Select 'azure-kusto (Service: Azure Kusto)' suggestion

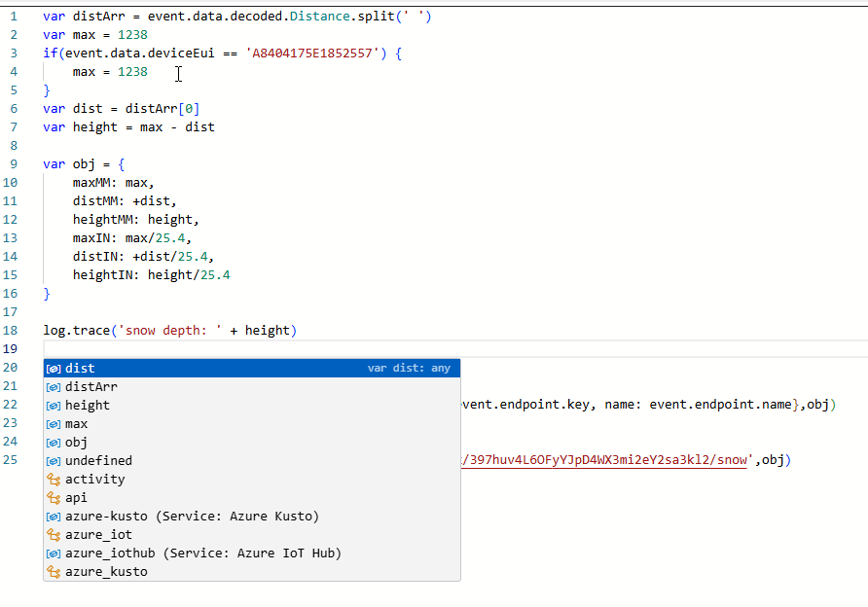coord(252,517)
